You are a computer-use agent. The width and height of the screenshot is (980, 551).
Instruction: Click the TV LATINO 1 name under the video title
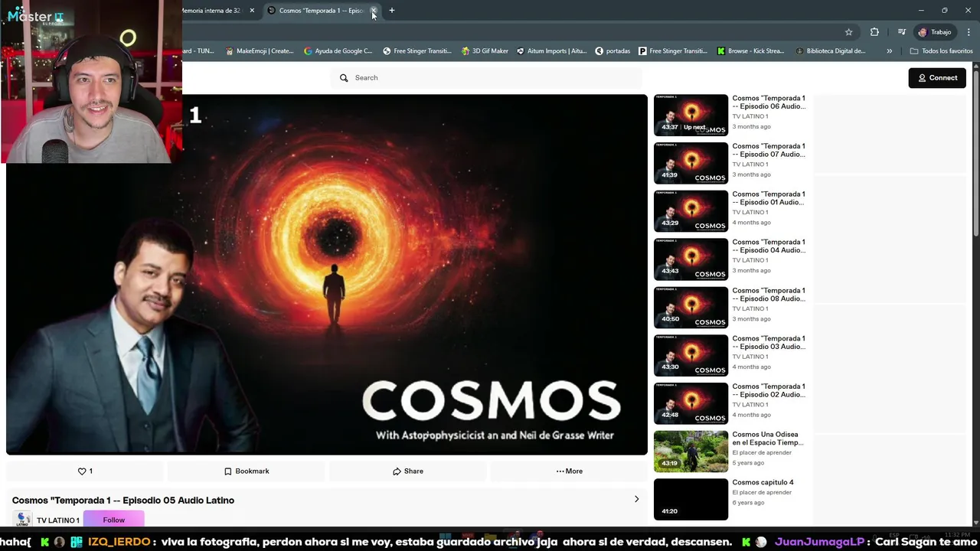(58, 520)
